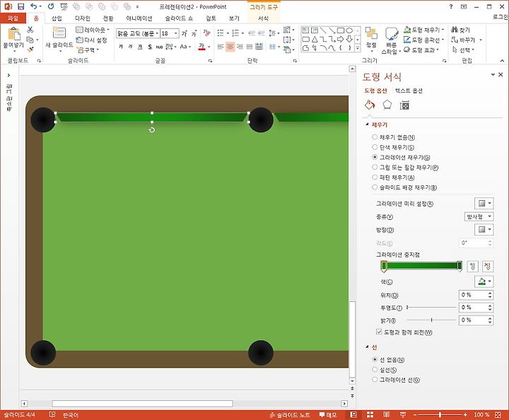Open gradient preset (그라데이션 미리 설정) dropdown
509x420 pixels.
(x=484, y=203)
